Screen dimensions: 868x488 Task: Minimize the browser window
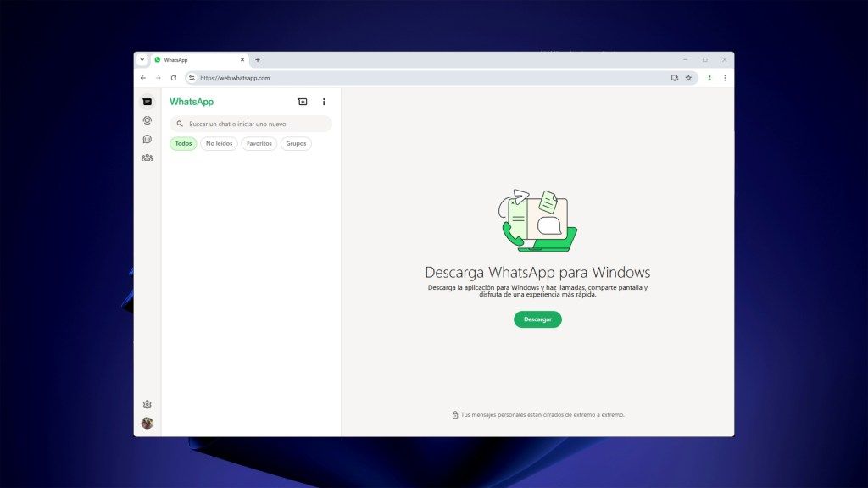tap(685, 60)
